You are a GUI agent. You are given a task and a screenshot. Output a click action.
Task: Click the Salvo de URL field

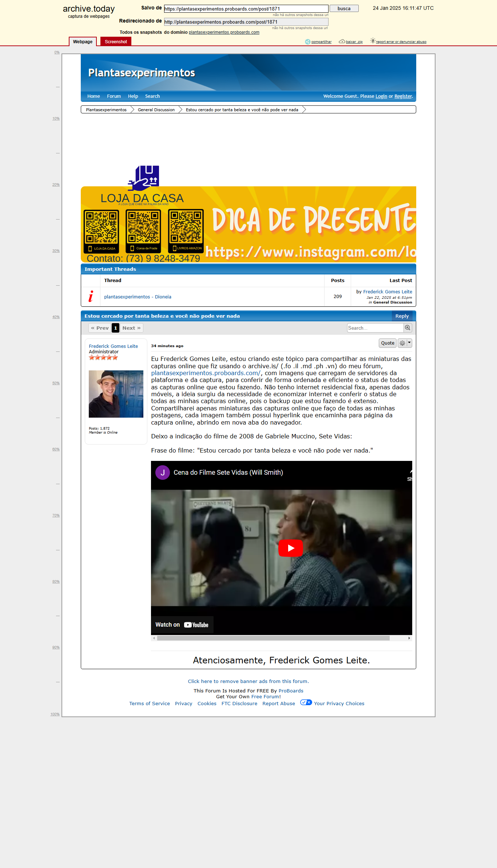(246, 9)
